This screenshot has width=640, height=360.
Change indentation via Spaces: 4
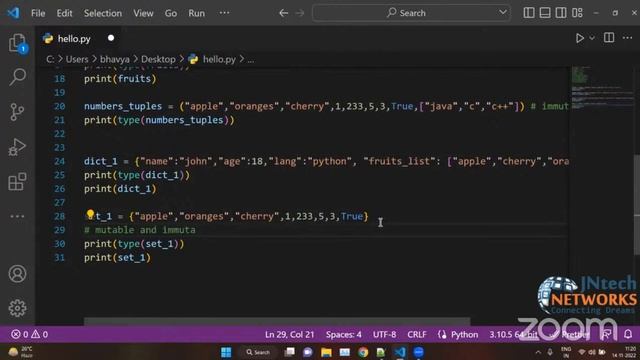pyautogui.click(x=343, y=334)
